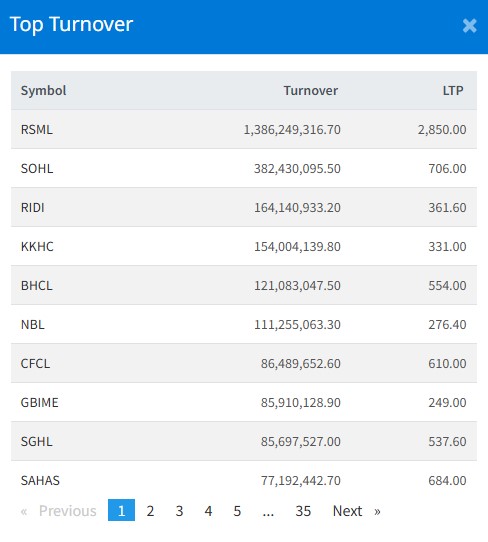Click the Next page link
488x542 pixels.
coord(356,511)
